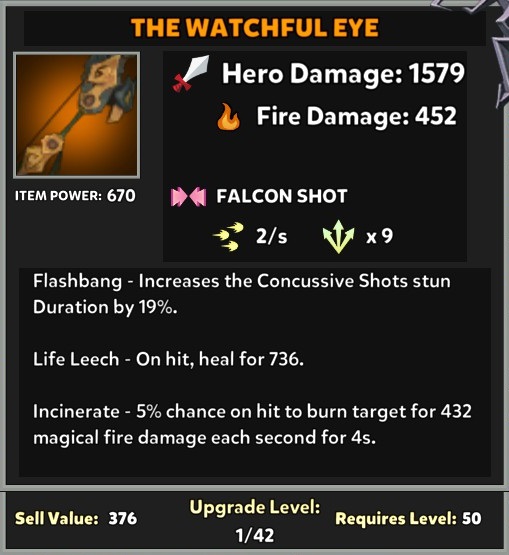Click the flame Fire Damage icon

(229, 116)
